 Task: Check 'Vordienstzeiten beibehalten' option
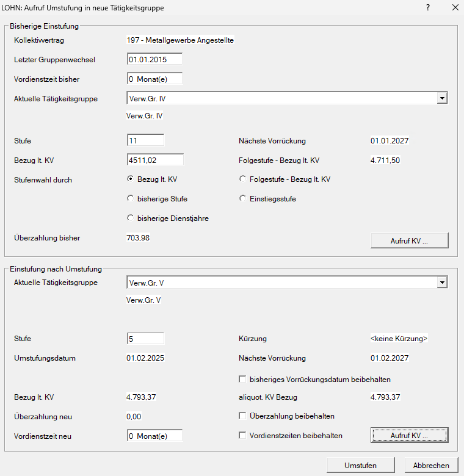click(243, 436)
